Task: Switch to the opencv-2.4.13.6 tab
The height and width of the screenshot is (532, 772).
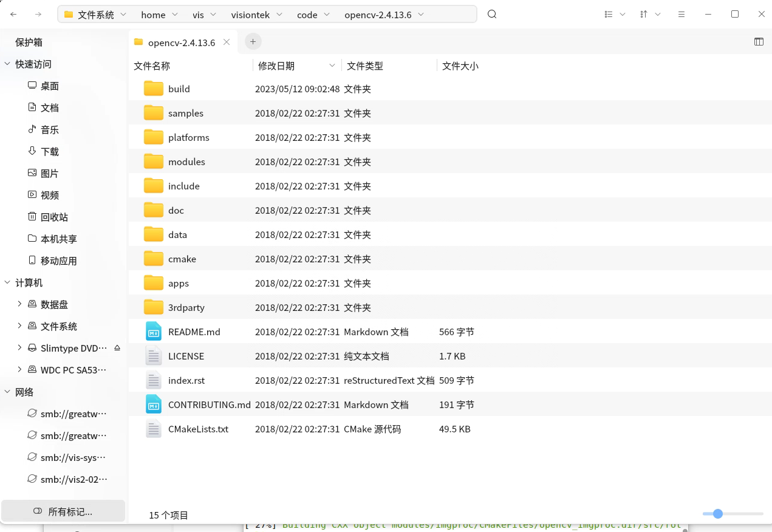Action: click(182, 42)
